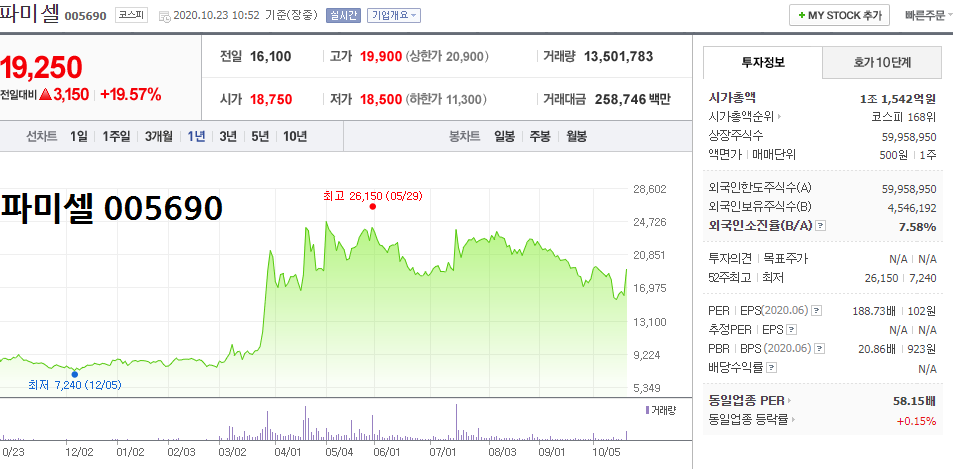Screen dimensions: 956x469
Task: Add stock via MY STOCK 추가 button
Action: [x=840, y=15]
